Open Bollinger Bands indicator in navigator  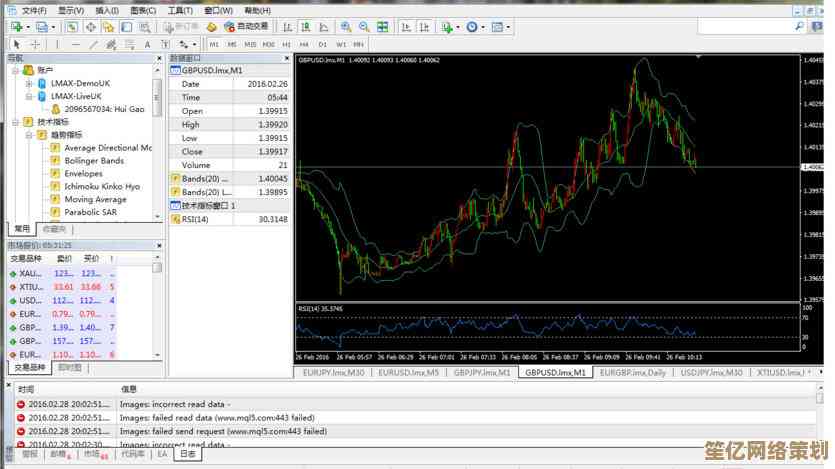pos(94,160)
